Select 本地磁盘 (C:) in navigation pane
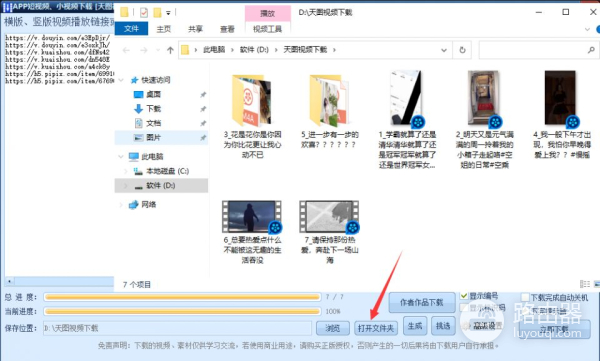 [168, 171]
